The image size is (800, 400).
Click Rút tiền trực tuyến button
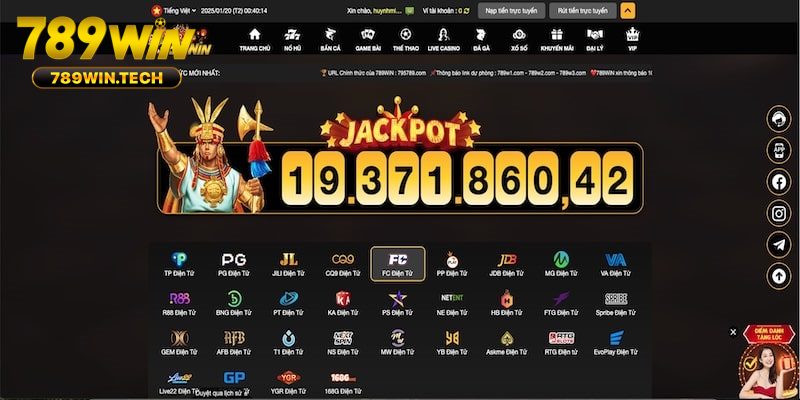583,11
